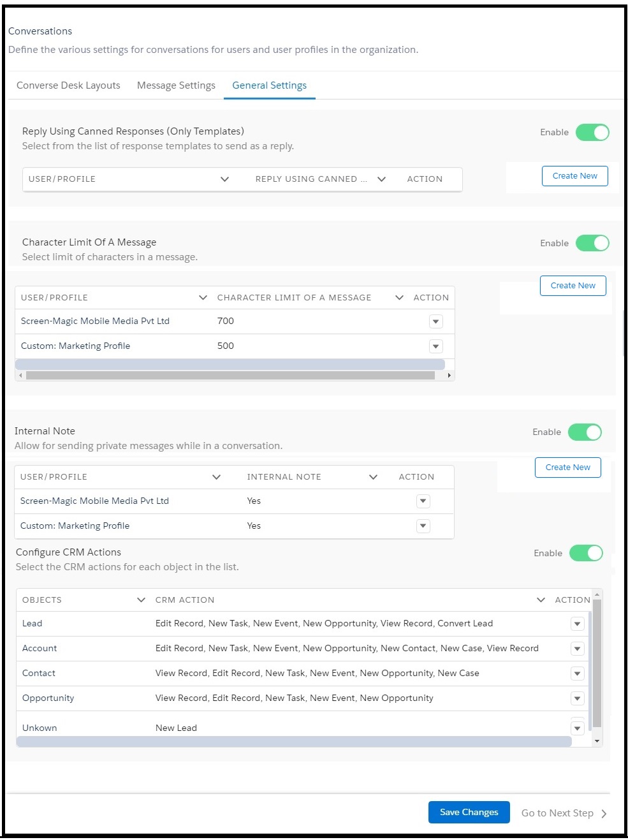
Task: Open action menu for the Lead object
Action: [x=577, y=623]
